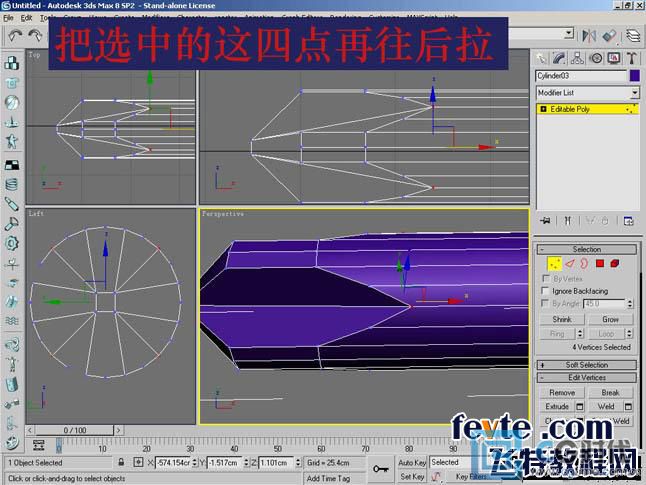Click the gear icon in left sidebar
The image size is (646, 485).
[x=12, y=244]
